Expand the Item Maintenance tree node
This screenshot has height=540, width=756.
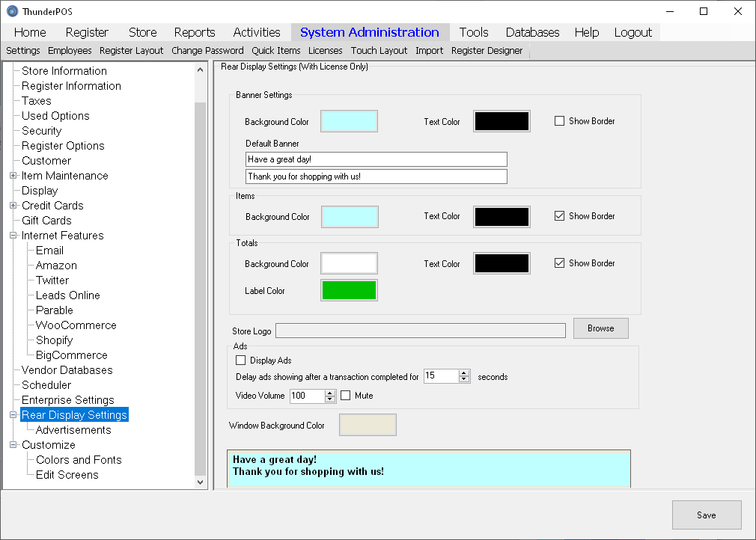[x=13, y=176]
